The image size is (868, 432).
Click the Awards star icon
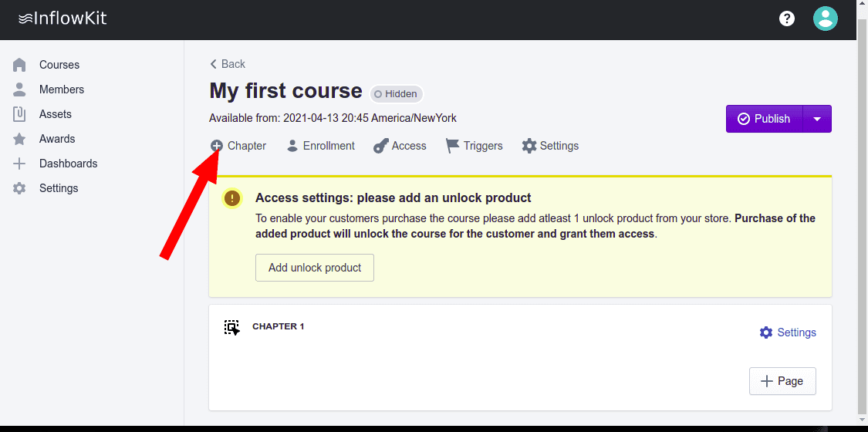click(20, 139)
